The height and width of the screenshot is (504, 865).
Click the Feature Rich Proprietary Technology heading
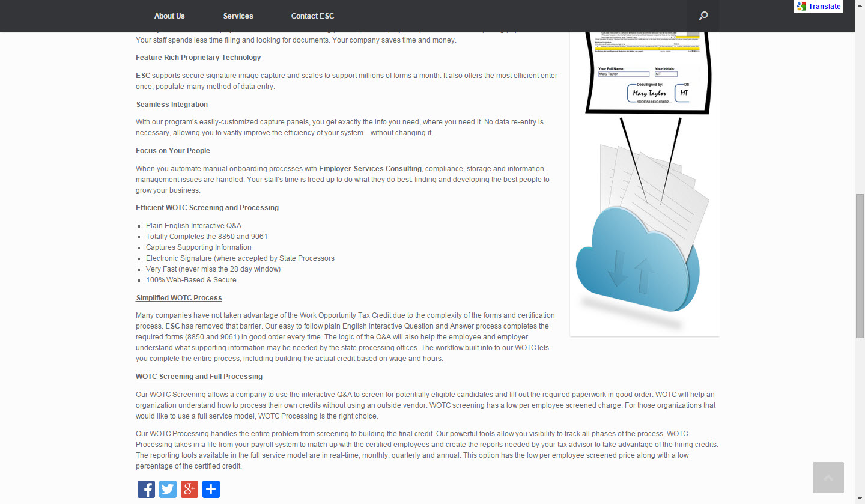click(x=198, y=58)
